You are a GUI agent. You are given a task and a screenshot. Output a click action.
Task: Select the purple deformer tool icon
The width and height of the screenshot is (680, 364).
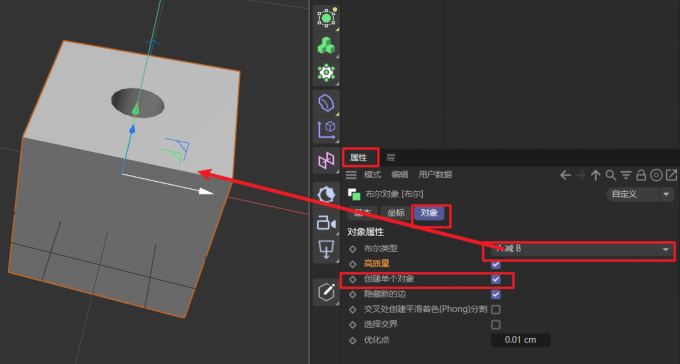pyautogui.click(x=326, y=103)
